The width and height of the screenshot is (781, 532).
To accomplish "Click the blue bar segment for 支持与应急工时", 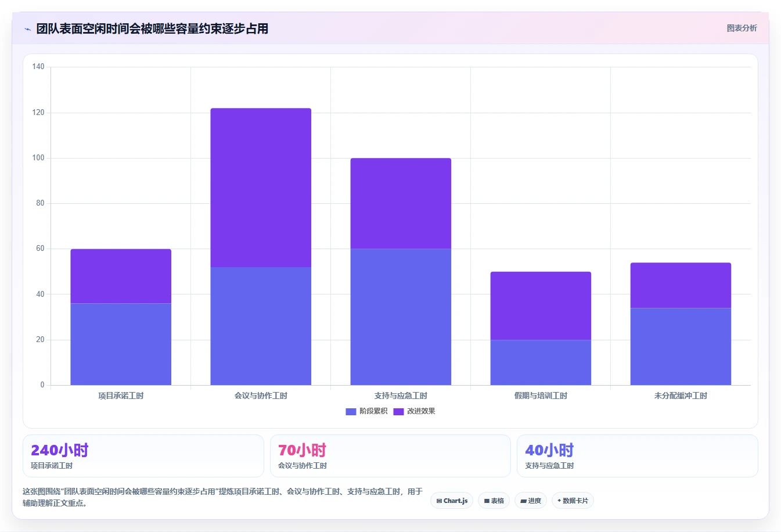I will point(401,317).
